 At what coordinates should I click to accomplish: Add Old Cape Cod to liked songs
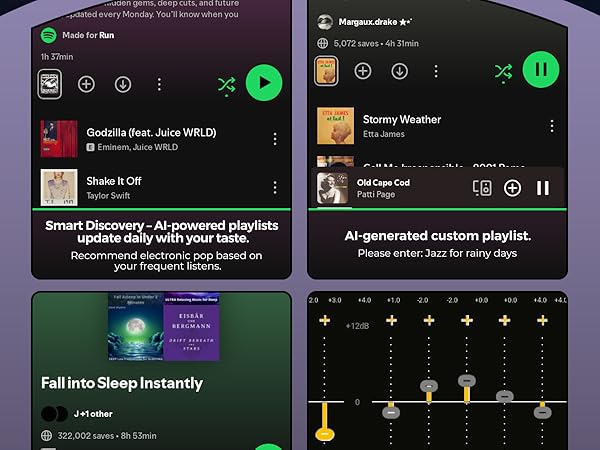pyautogui.click(x=512, y=188)
